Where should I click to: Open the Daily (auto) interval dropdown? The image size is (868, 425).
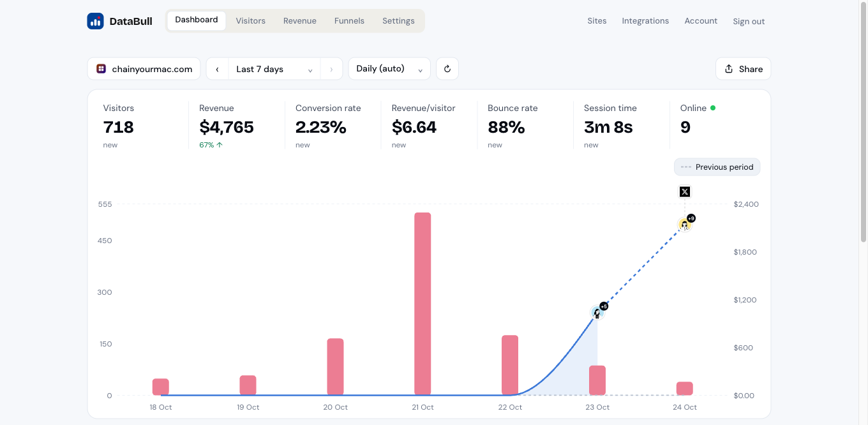click(389, 69)
